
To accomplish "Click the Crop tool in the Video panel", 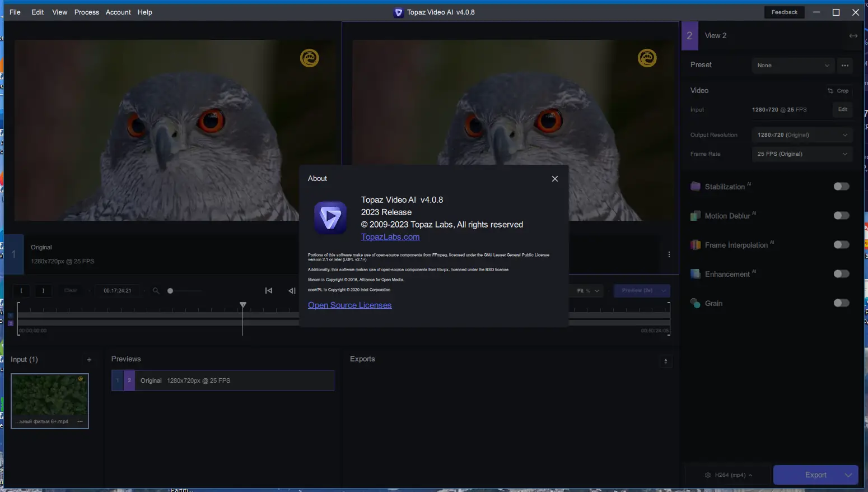I will point(838,91).
